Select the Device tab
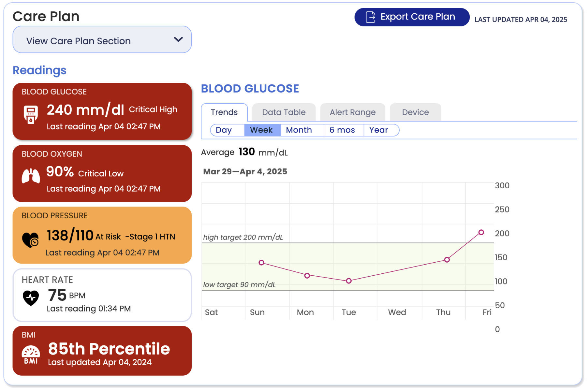The width and height of the screenshot is (588, 391). pos(415,112)
